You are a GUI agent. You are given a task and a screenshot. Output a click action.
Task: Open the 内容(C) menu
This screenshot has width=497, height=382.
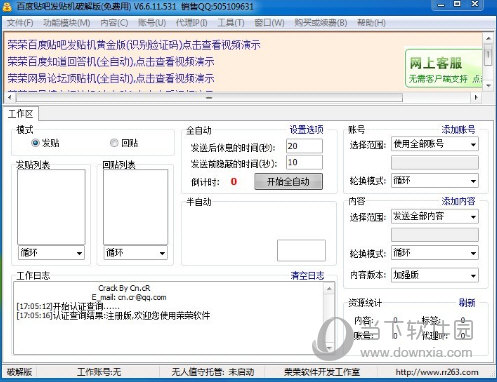pyautogui.click(x=114, y=23)
